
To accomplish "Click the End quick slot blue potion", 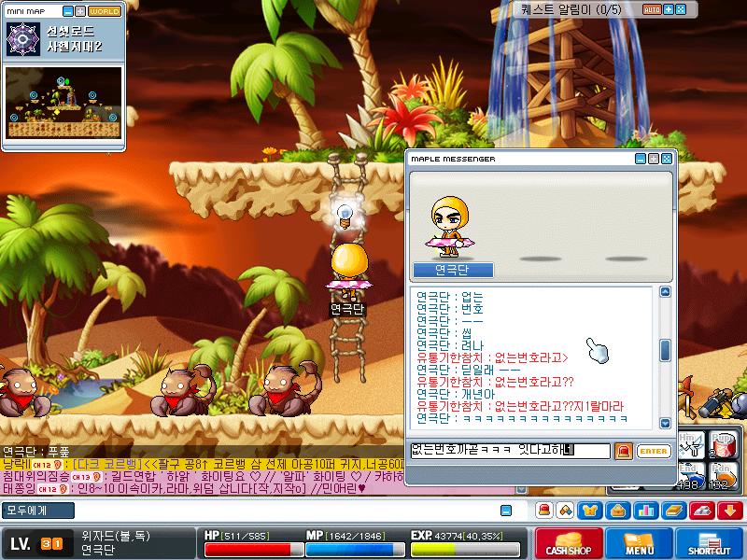I will (690, 475).
